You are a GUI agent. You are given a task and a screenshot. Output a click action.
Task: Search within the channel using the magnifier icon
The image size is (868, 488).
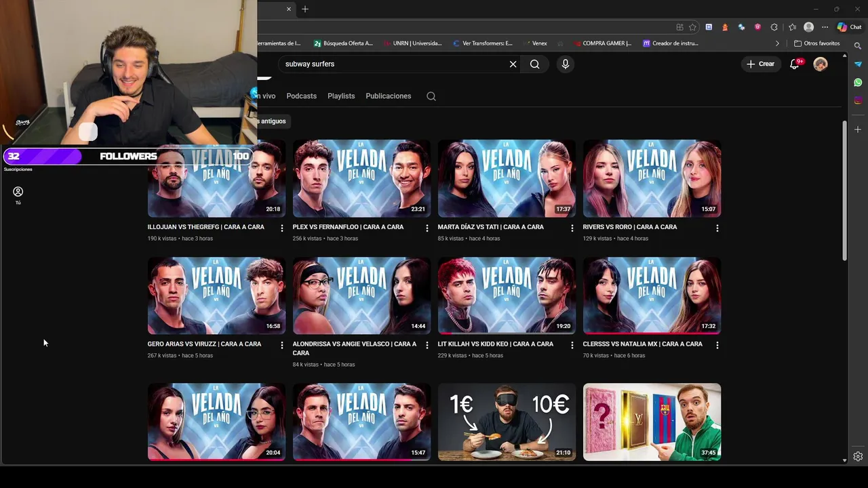pyautogui.click(x=431, y=96)
